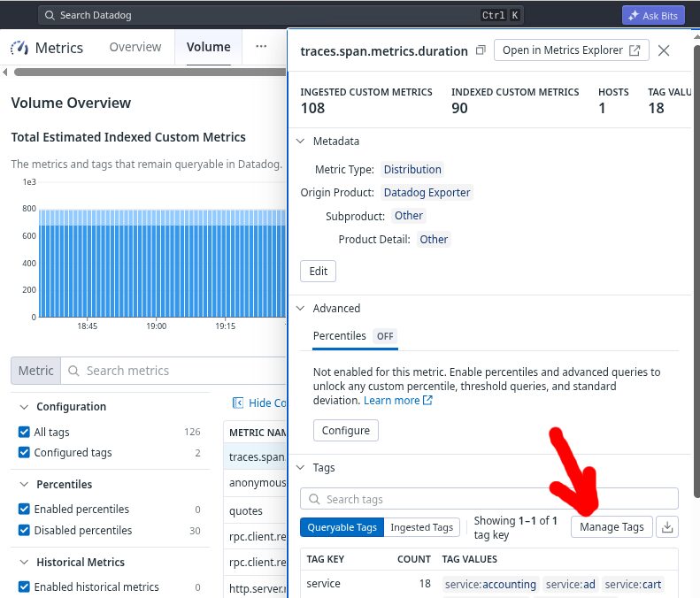Image resolution: width=700 pixels, height=598 pixels.
Task: Select the Volume tab
Action: click(x=209, y=47)
